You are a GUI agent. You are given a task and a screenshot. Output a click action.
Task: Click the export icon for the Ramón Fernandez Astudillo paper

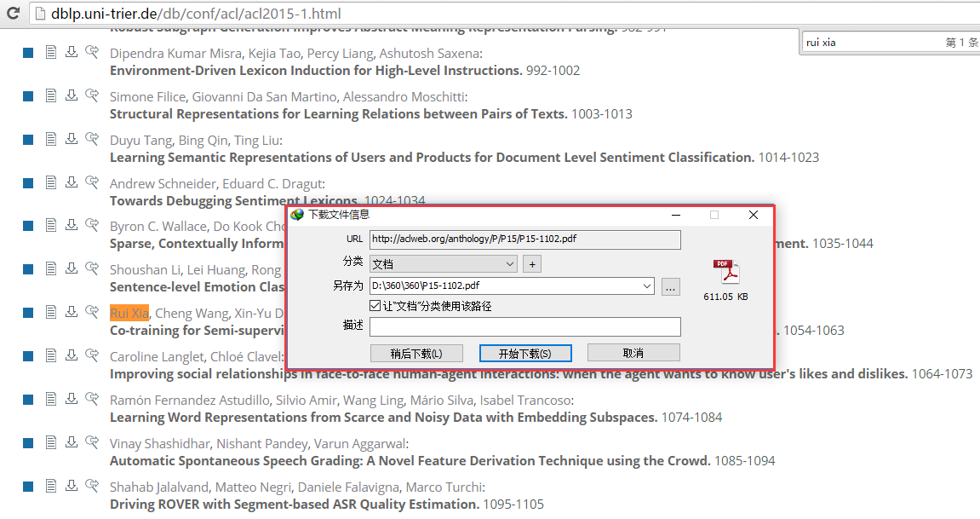click(92, 398)
